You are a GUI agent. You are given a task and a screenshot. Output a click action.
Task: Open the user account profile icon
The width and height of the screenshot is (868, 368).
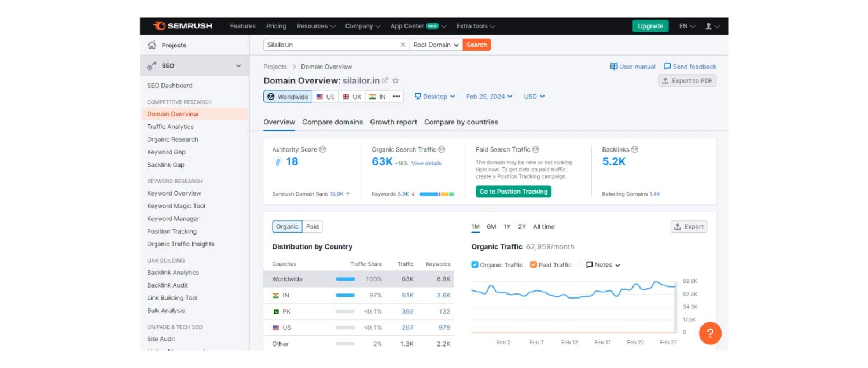709,26
